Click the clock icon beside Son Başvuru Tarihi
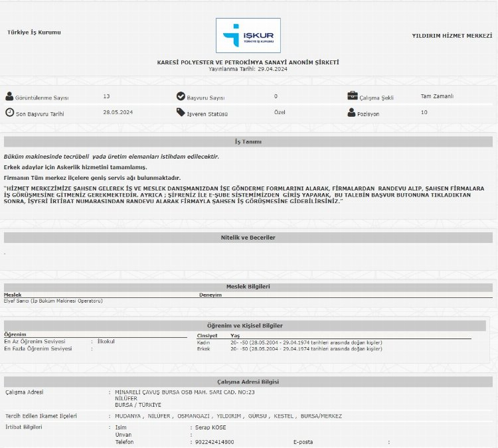The height and width of the screenshot is (448, 498). coord(9,112)
